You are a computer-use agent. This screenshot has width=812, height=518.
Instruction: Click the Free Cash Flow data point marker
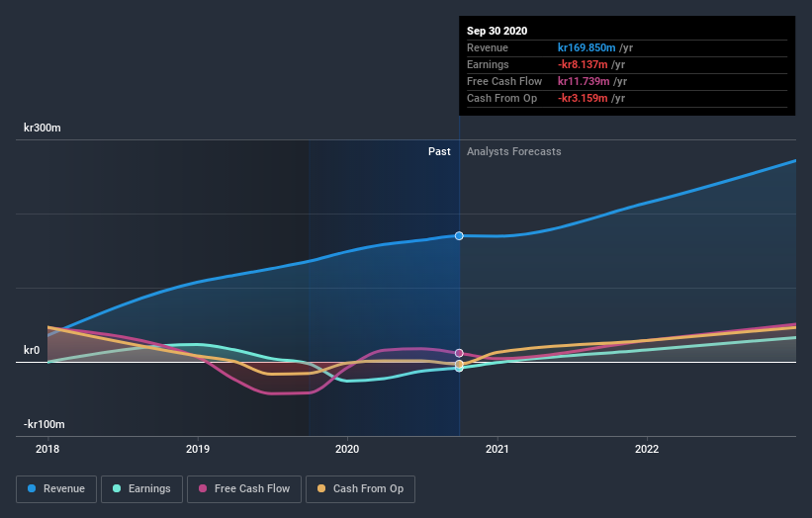click(459, 353)
